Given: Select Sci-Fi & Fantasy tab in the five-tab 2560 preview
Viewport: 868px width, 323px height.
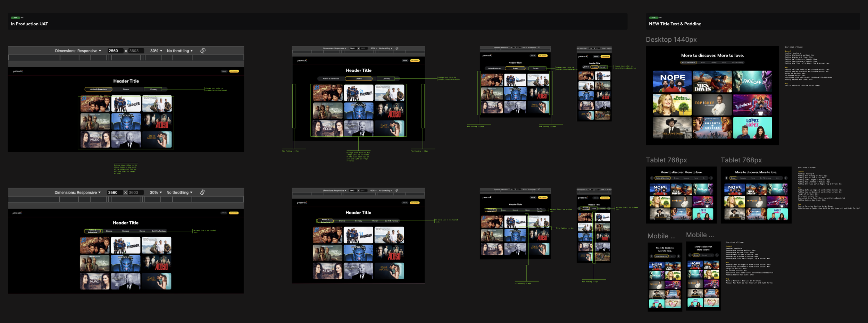Looking at the screenshot, I should point(159,231).
